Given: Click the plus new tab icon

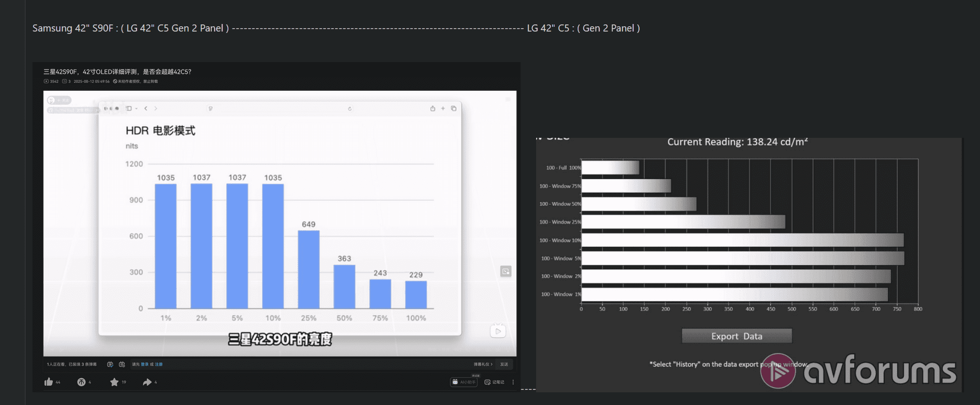Looking at the screenshot, I should point(443,108).
